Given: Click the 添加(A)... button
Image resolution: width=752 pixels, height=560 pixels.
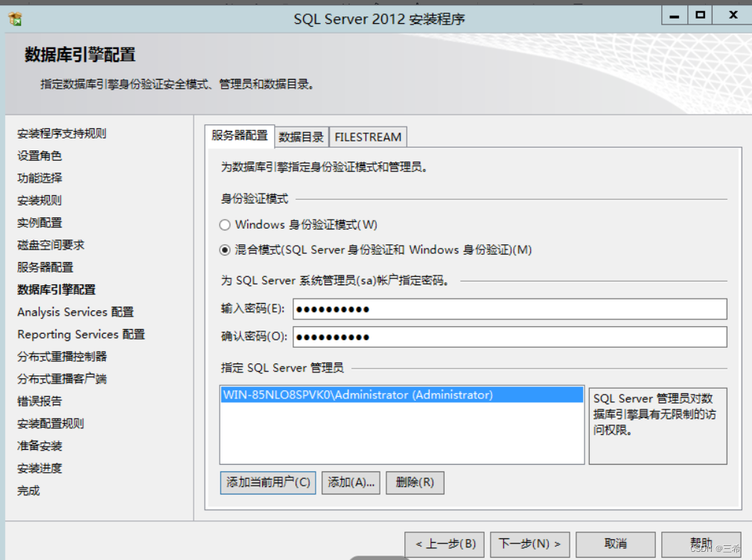Looking at the screenshot, I should click(350, 483).
